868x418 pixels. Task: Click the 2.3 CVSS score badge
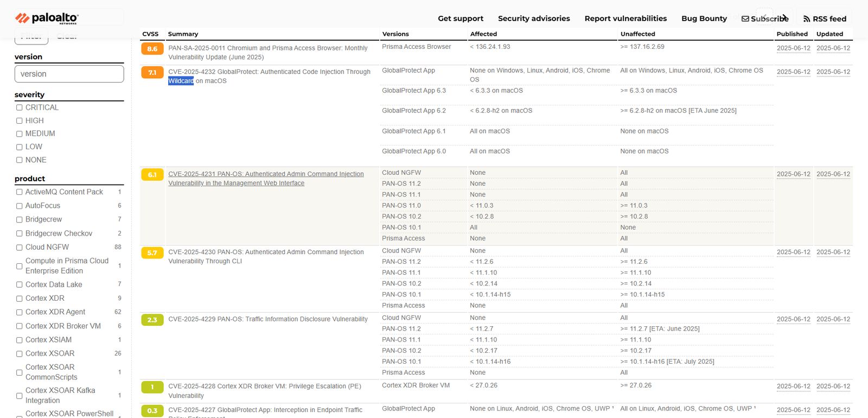152,320
